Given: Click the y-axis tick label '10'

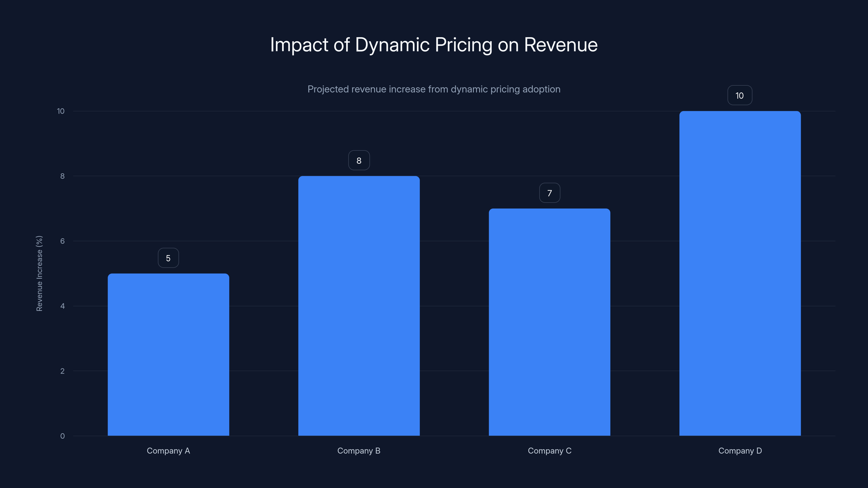Looking at the screenshot, I should point(61,111).
